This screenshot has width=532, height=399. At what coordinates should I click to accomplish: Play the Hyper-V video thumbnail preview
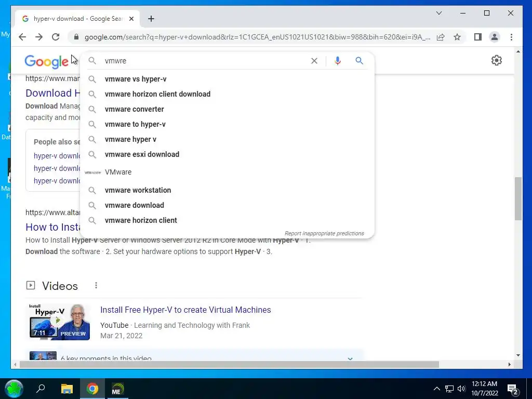60,322
